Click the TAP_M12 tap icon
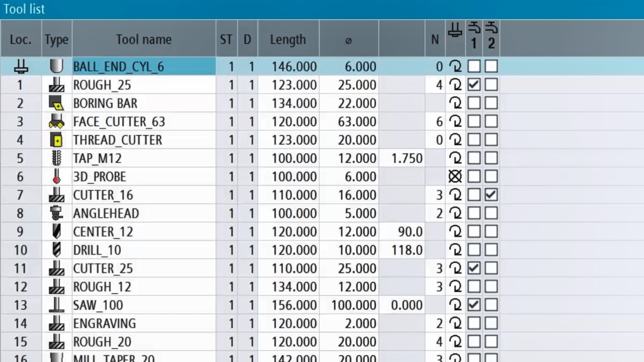Viewport: 644px width, 362px height. (x=57, y=158)
